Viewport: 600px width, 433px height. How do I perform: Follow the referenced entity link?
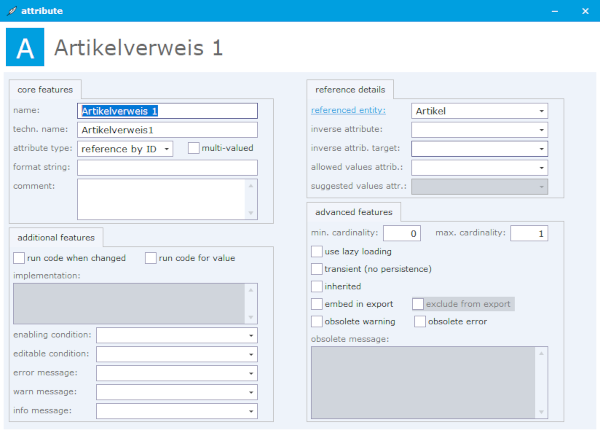coord(346,111)
